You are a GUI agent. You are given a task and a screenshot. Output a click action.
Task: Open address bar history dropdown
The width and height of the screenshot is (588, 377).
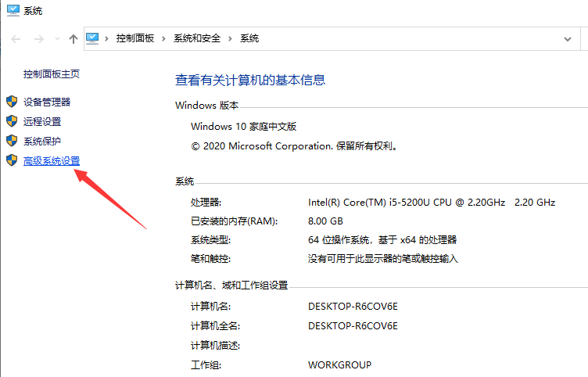568,39
